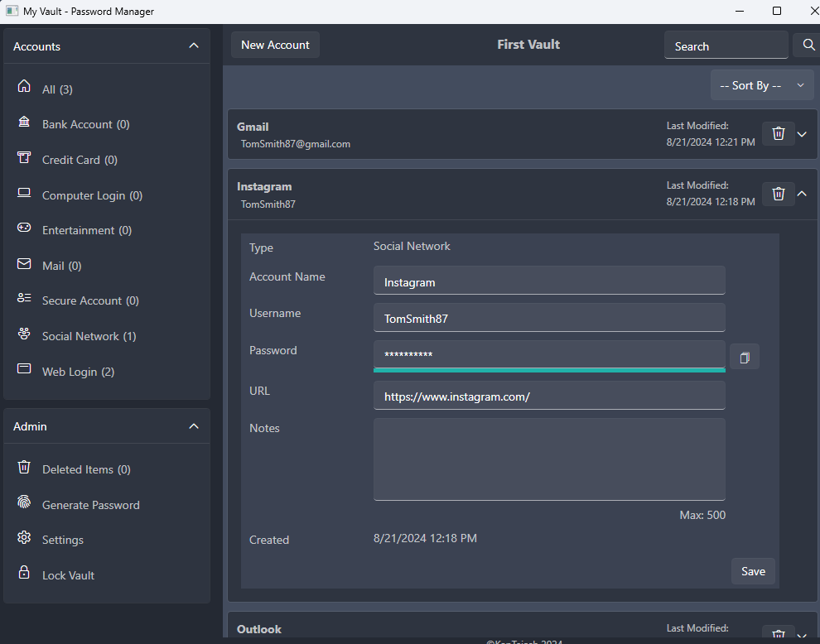
Task: Copy the Instagram password to clipboard
Action: pyautogui.click(x=744, y=357)
